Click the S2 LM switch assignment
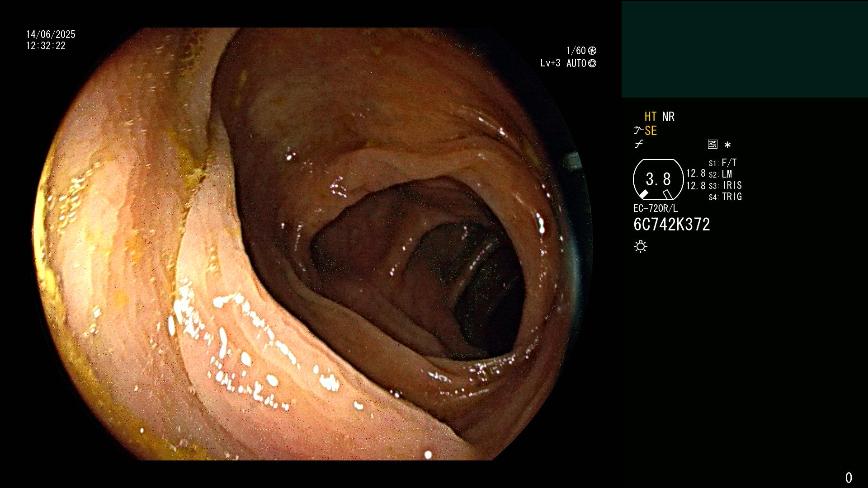 tap(721, 174)
